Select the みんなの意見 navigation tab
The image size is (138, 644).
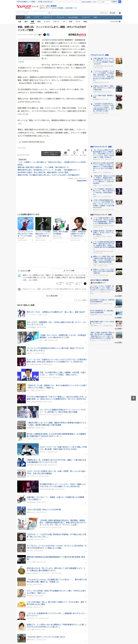point(73,17)
